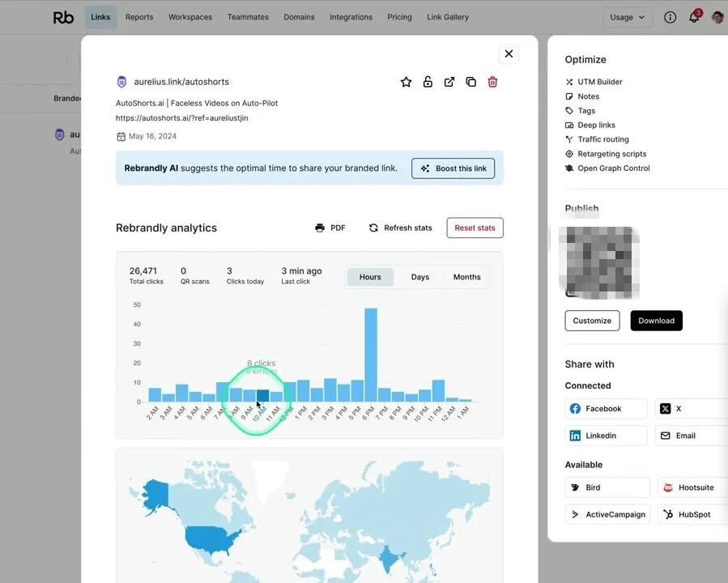Open Traffic routing option
Viewport: 728px width, 583px height.
tap(602, 139)
